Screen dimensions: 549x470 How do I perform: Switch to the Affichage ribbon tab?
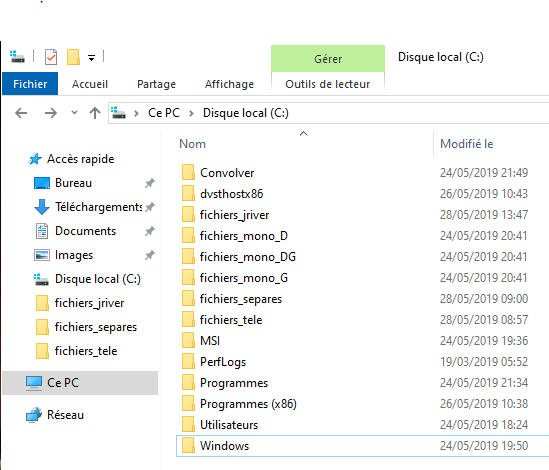tap(229, 84)
